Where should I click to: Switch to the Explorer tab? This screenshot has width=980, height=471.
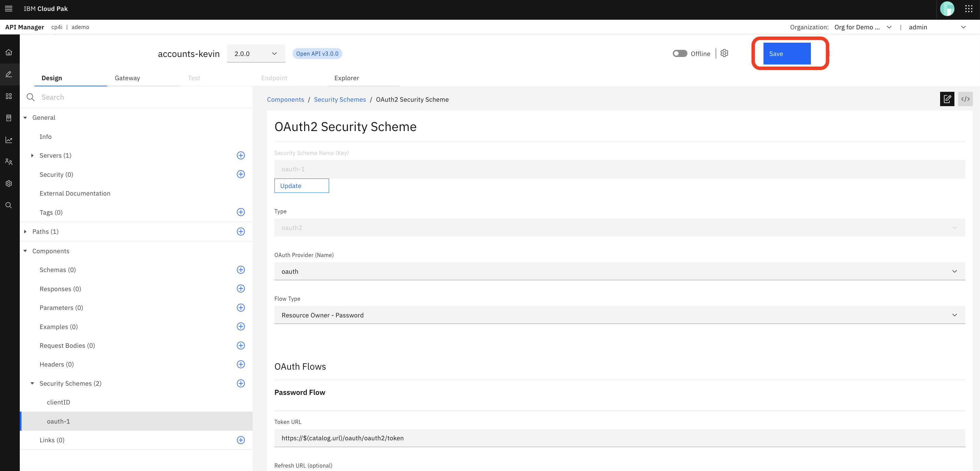346,78
